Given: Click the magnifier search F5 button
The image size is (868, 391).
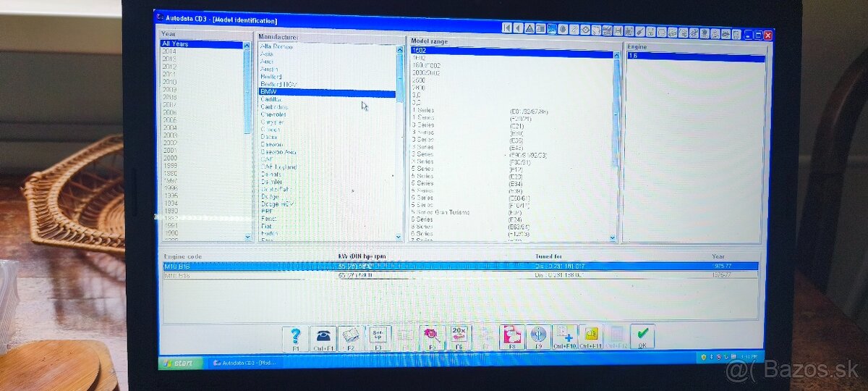Looking at the screenshot, I should (432, 338).
